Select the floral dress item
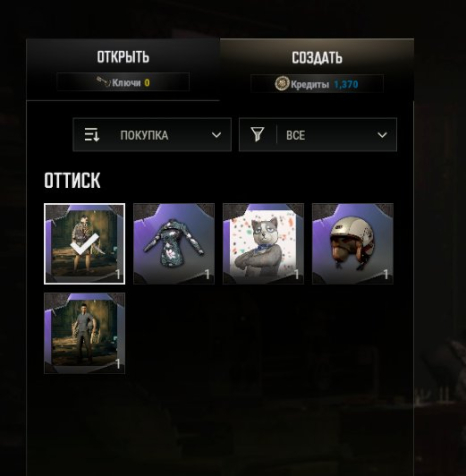 click(x=174, y=244)
